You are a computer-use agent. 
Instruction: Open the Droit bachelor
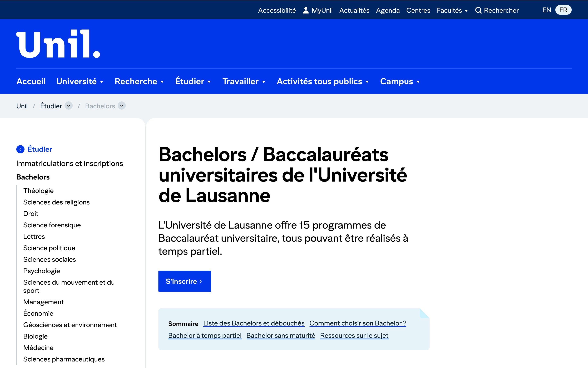31,213
